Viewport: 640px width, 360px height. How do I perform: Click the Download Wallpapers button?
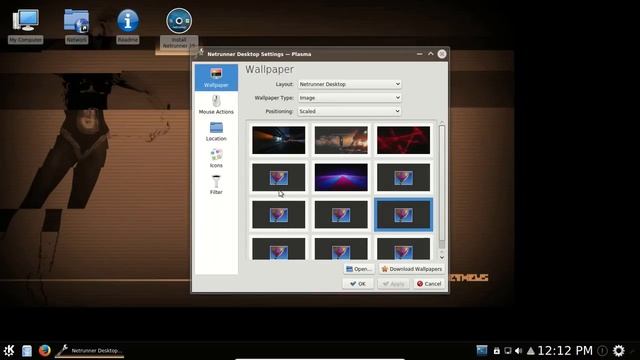[411, 269]
